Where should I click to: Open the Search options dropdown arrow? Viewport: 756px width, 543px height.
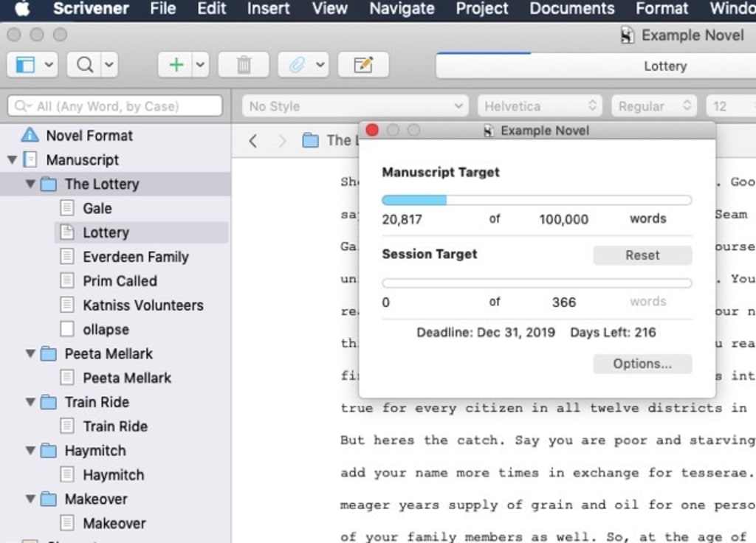[109, 65]
